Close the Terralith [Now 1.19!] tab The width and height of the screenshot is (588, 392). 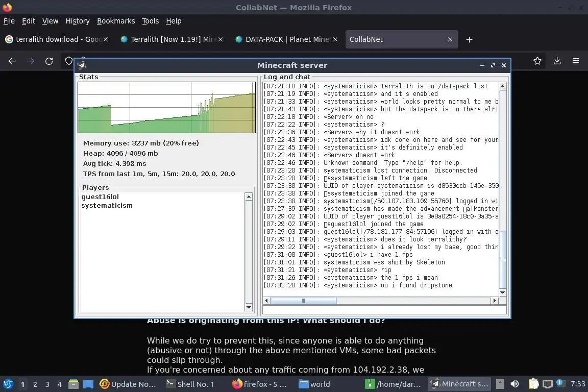point(220,39)
